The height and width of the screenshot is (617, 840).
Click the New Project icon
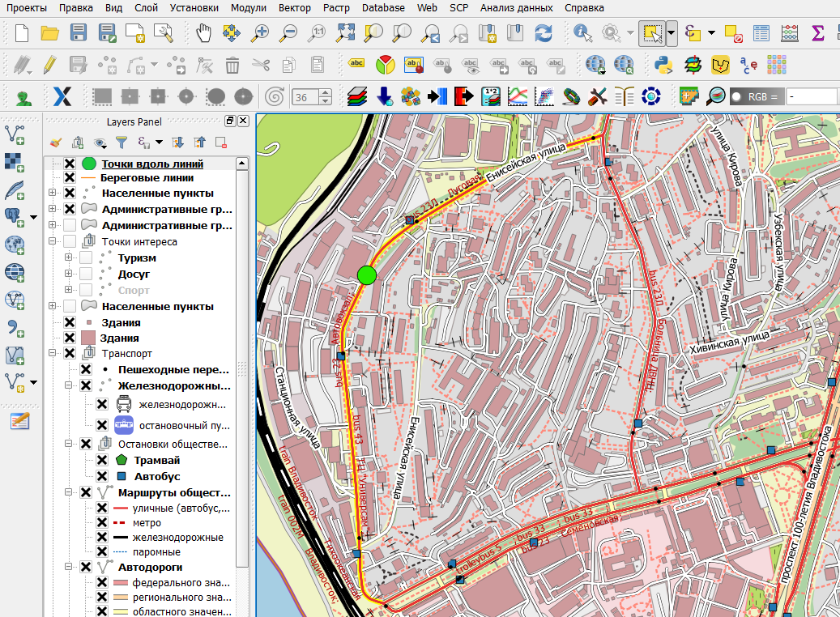point(21,33)
